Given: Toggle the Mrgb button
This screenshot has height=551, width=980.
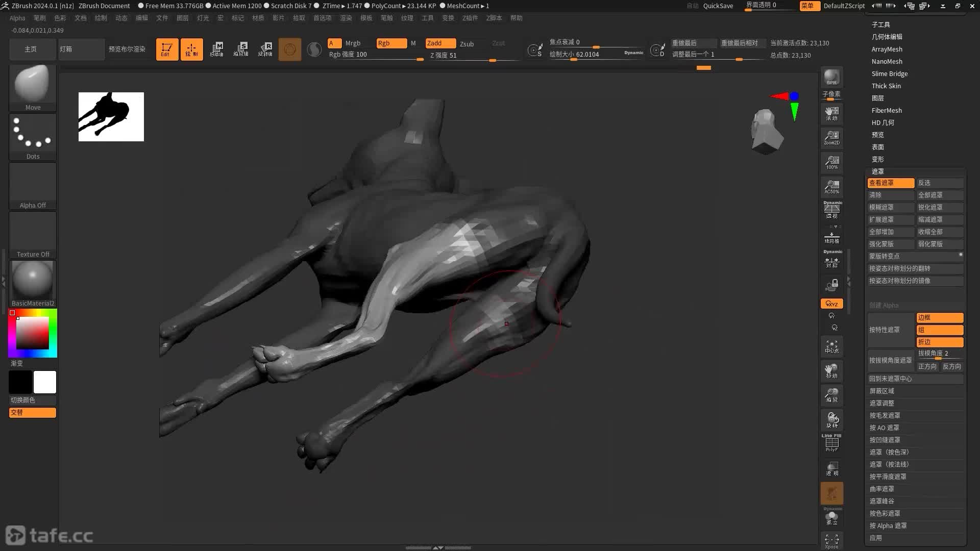Looking at the screenshot, I should 353,43.
